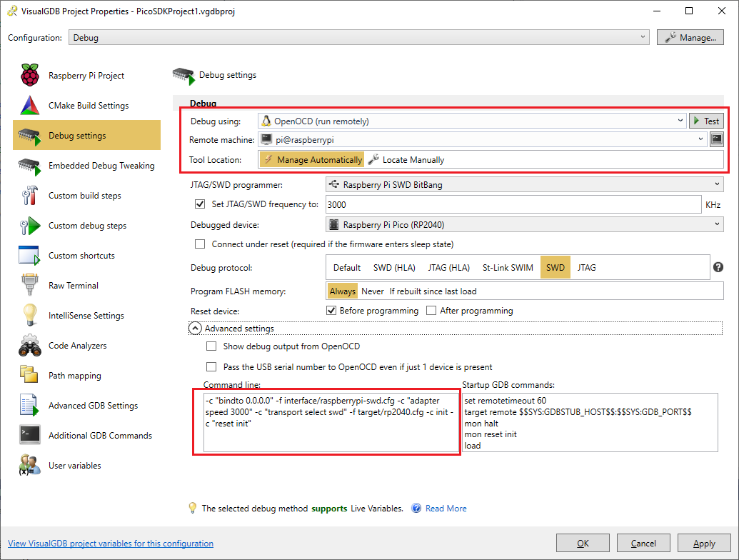
Task: Enable Reset device After programming
Action: (431, 311)
